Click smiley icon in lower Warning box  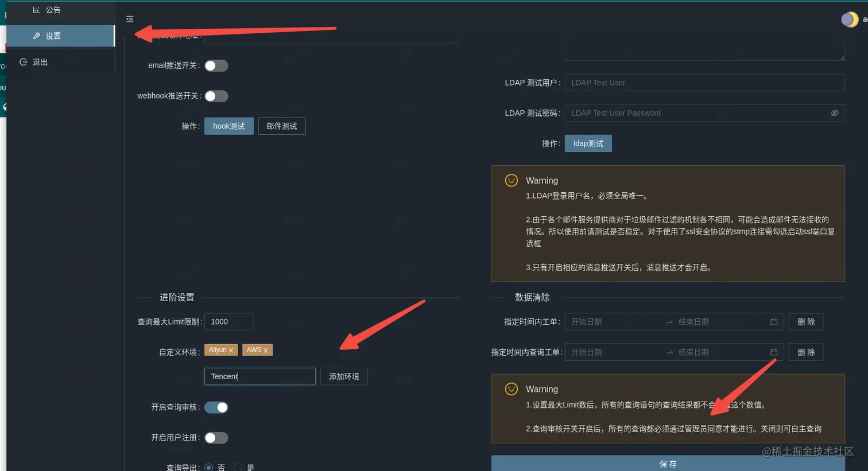coord(511,389)
